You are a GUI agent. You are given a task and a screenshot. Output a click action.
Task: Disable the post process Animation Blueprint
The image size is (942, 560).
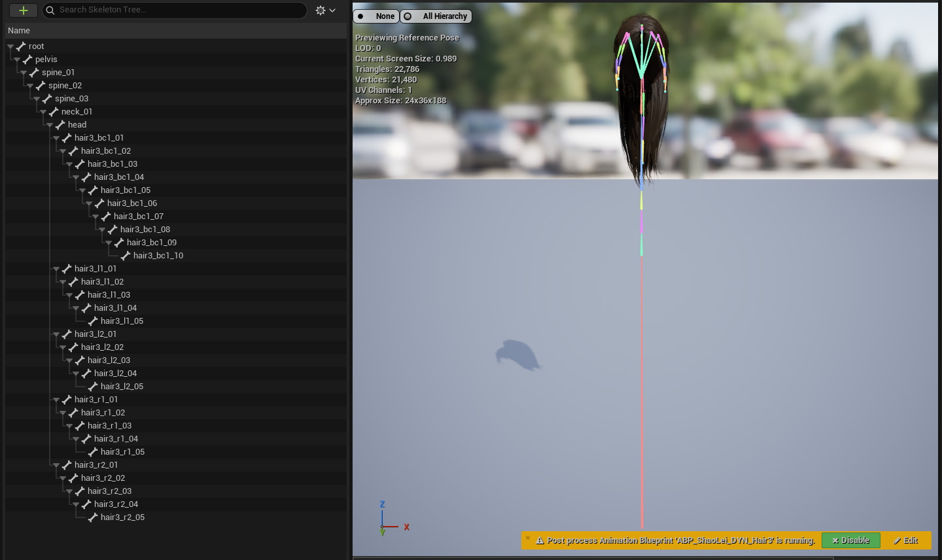tap(850, 540)
